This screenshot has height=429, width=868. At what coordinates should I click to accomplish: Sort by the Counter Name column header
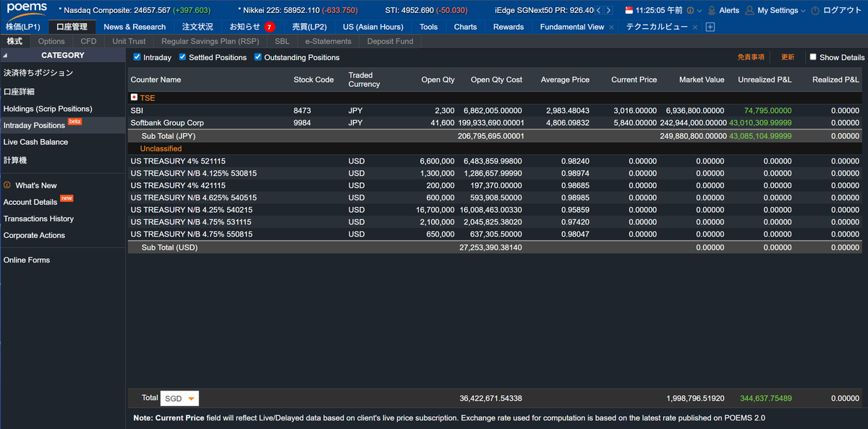point(156,80)
